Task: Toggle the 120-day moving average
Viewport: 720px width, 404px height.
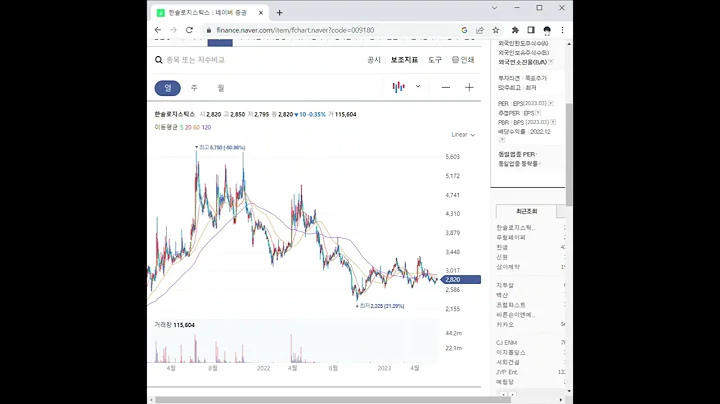Action: tap(206, 127)
